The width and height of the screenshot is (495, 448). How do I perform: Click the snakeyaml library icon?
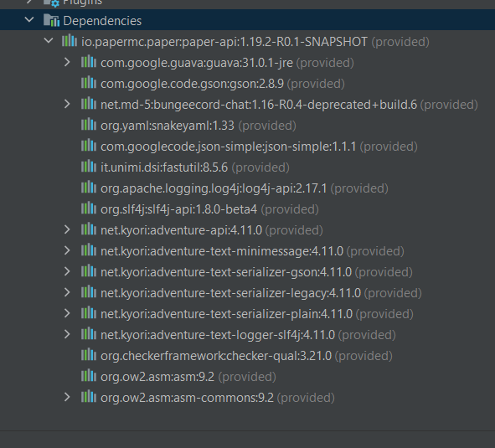(x=89, y=125)
